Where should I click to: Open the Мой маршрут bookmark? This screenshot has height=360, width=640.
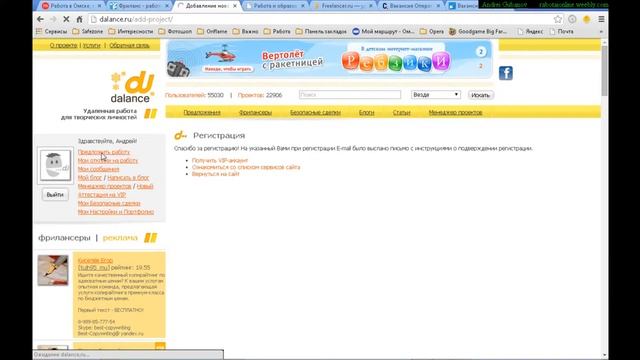[x=383, y=31]
